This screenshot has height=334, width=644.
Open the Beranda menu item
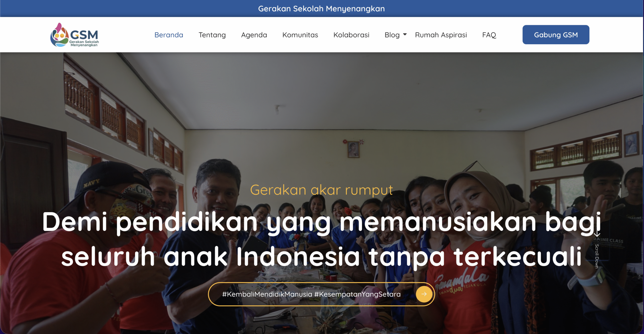pos(169,35)
